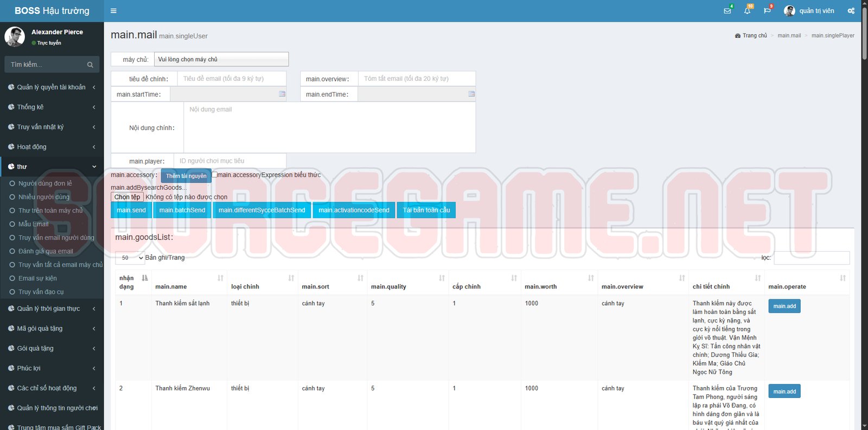The image size is (868, 430).
Task: Click the lọc filter input field
Action: [x=811, y=258]
